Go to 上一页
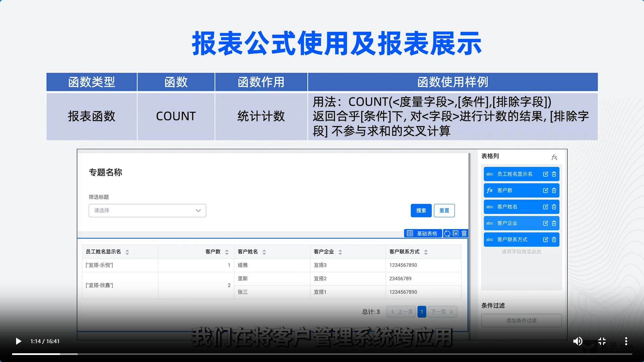The height and width of the screenshot is (362, 644). pyautogui.click(x=401, y=312)
